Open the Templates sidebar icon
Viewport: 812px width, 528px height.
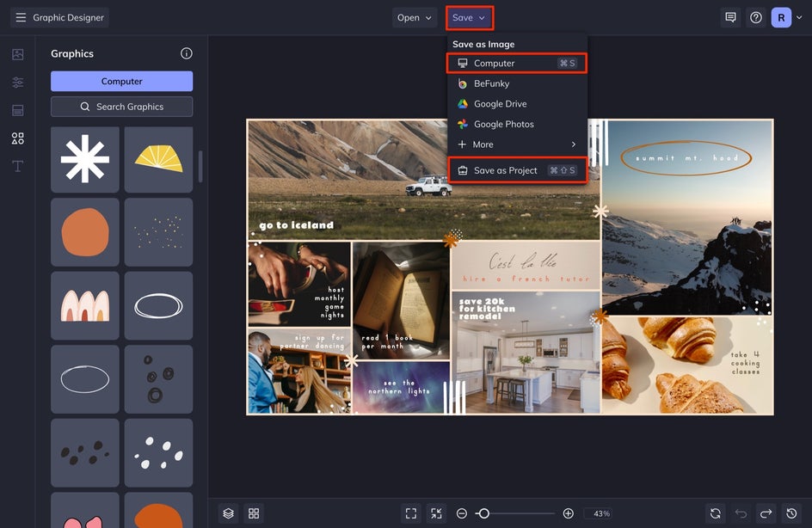[17, 110]
